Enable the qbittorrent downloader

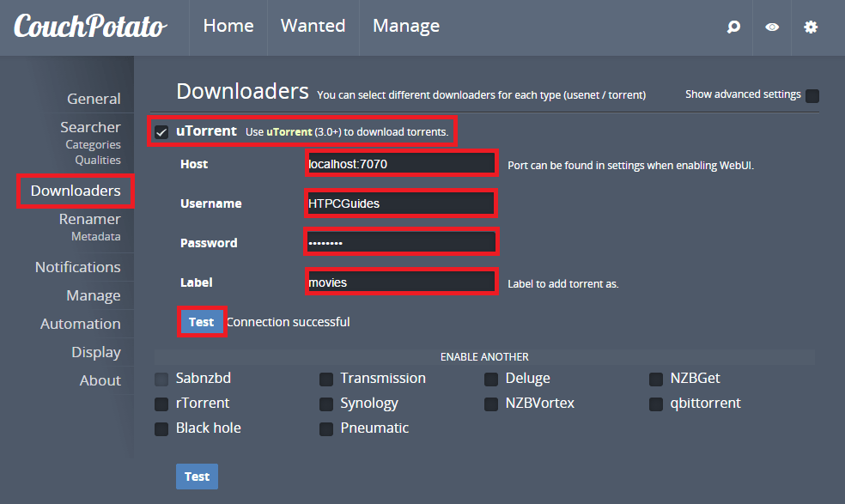click(656, 404)
